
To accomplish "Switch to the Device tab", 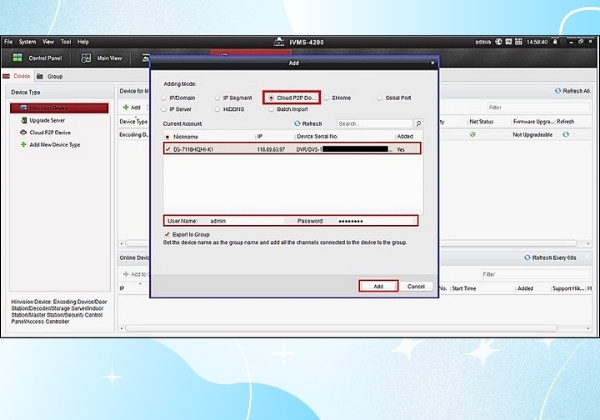I will point(17,76).
